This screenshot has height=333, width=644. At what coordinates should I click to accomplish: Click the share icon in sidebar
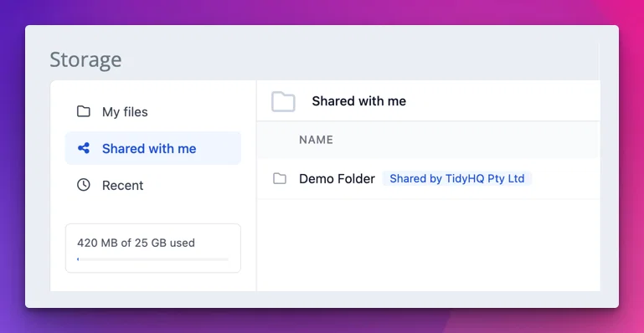84,148
